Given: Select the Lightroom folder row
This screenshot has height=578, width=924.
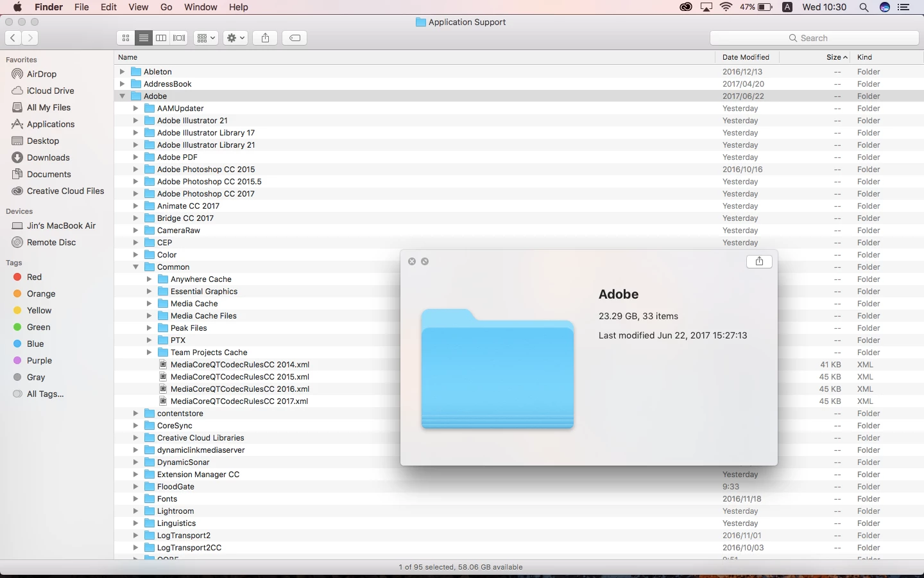Looking at the screenshot, I should point(518,511).
